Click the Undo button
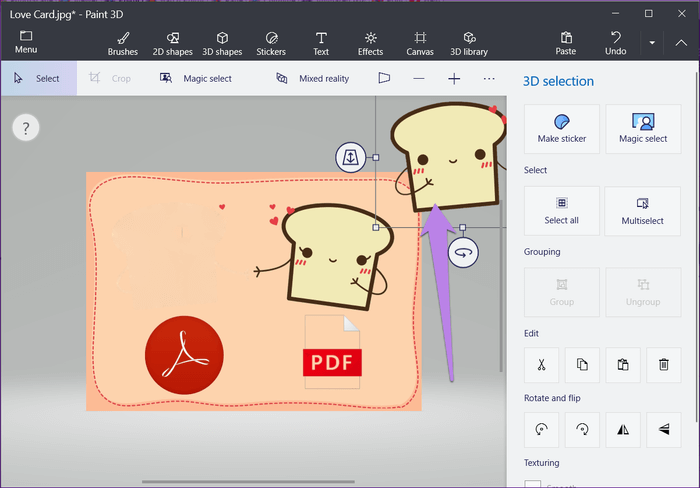 (x=616, y=43)
